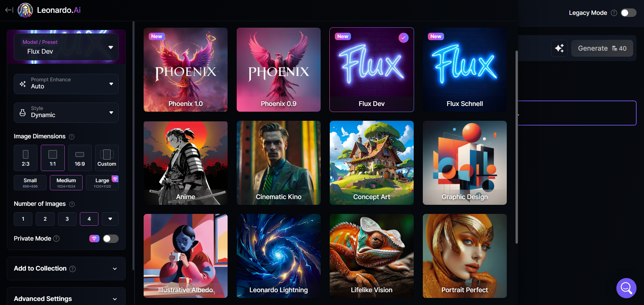Open the Model / Preset dropdown

coord(66,47)
